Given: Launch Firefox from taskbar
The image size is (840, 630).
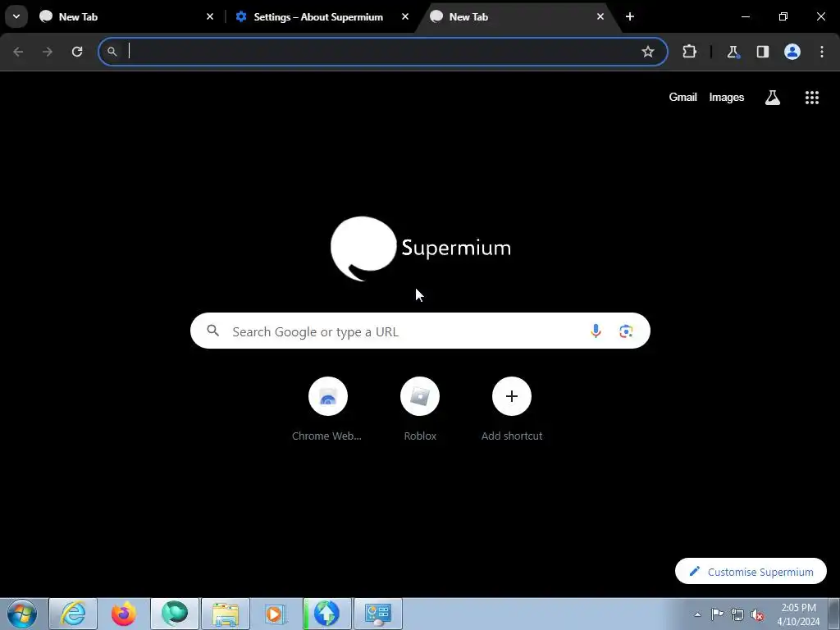Looking at the screenshot, I should click(124, 614).
